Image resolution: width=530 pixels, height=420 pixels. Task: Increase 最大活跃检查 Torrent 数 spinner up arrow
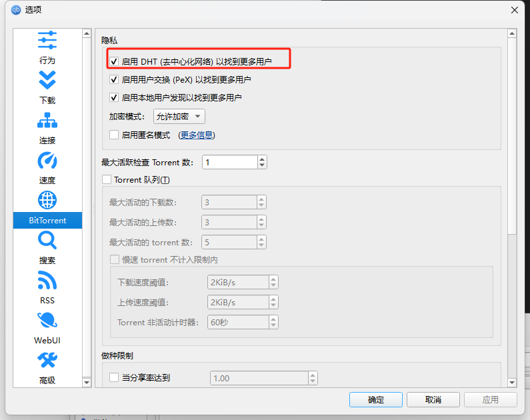point(262,159)
